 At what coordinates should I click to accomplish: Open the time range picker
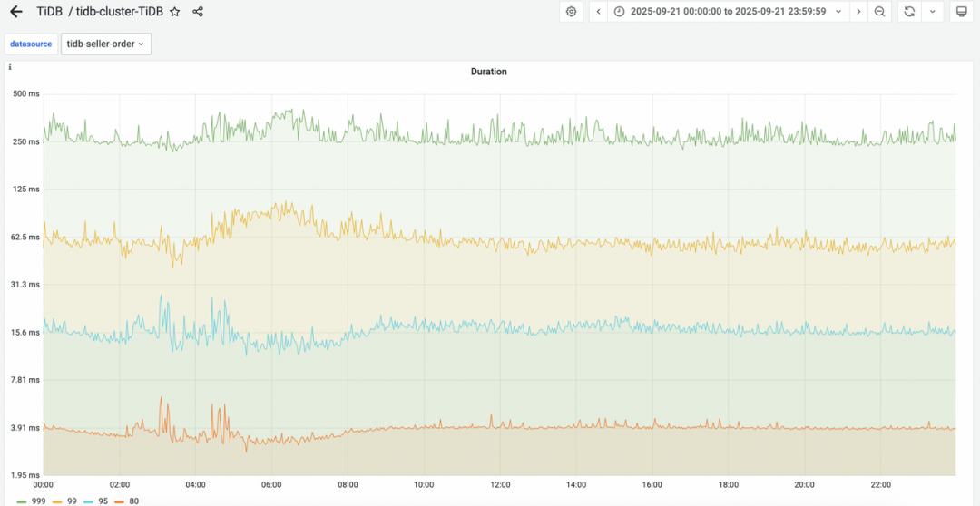pyautogui.click(x=729, y=12)
